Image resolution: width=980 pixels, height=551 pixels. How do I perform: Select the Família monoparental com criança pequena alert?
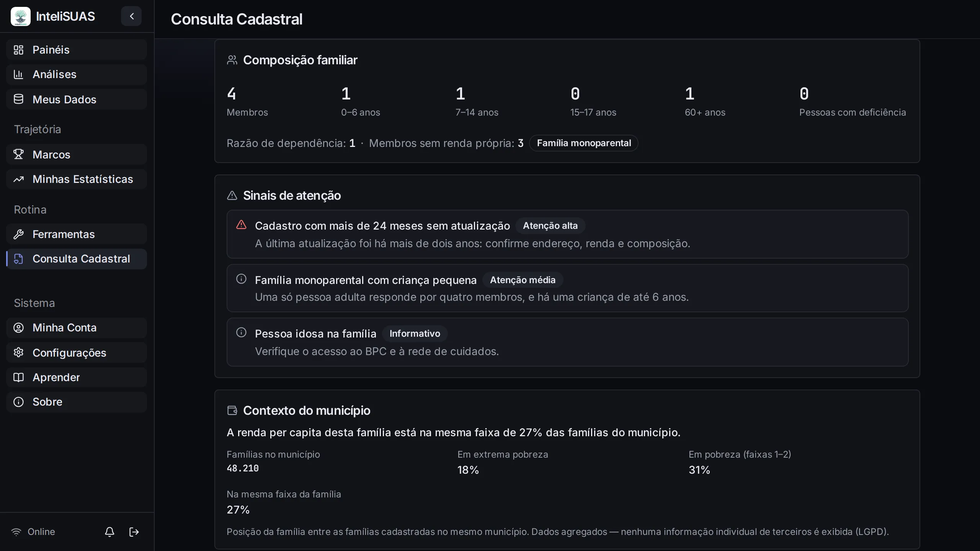point(567,288)
